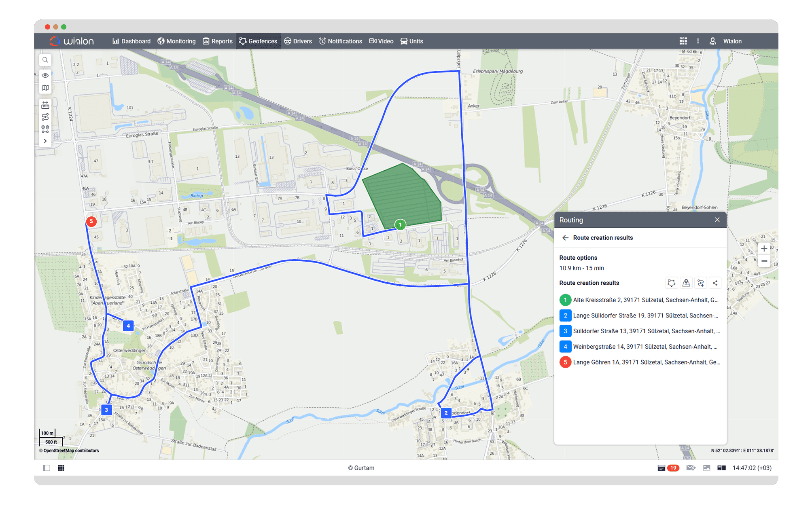
Task: Switch to the Monitoring tab
Action: [176, 41]
